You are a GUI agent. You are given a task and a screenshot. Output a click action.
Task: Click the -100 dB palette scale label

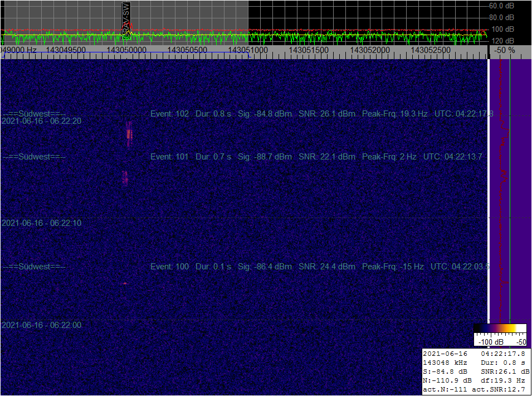(x=491, y=342)
